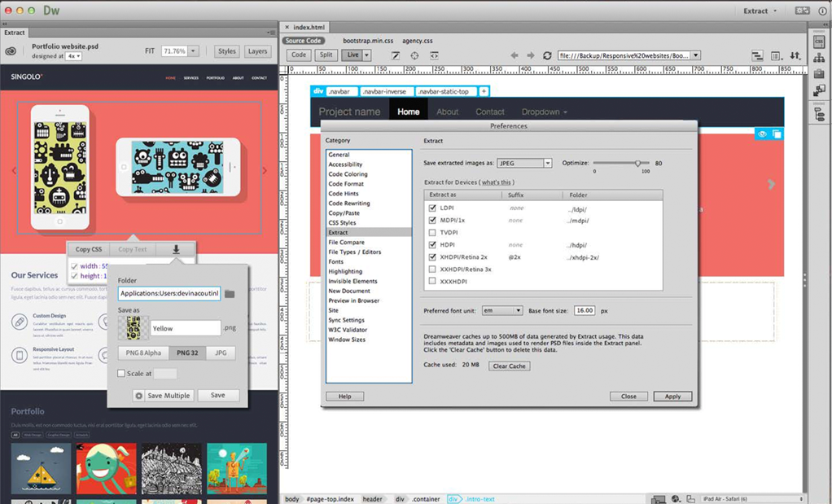Image resolution: width=832 pixels, height=504 pixels.
Task: Open the file URL address dropdown
Action: pyautogui.click(x=696, y=55)
